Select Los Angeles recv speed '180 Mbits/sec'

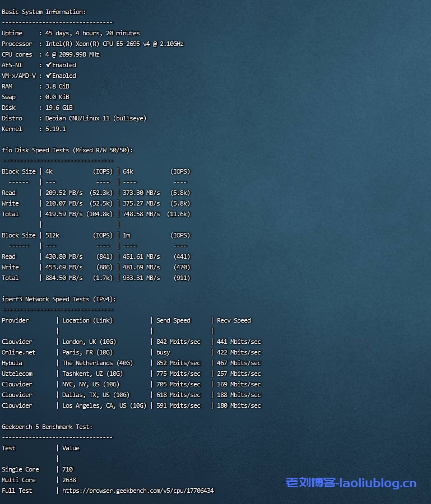[239, 405]
